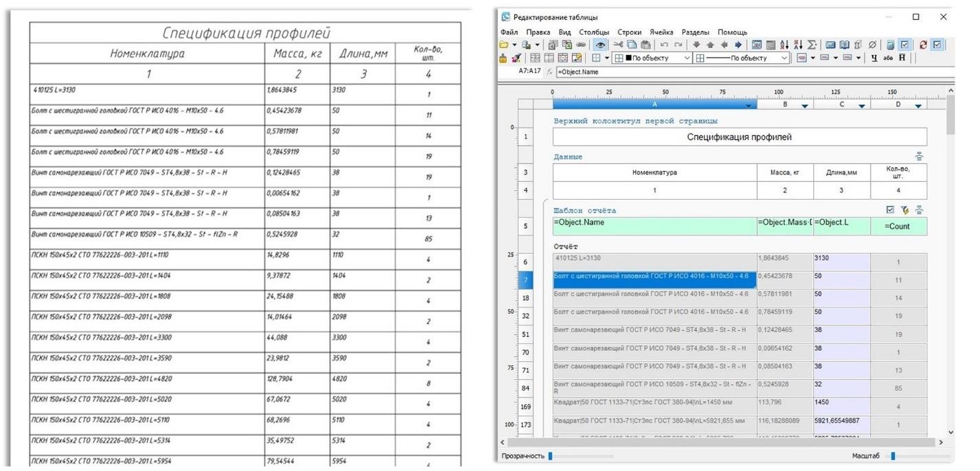Click the Open folder toolbar icon
The width and height of the screenshot is (980, 471).
(503, 45)
